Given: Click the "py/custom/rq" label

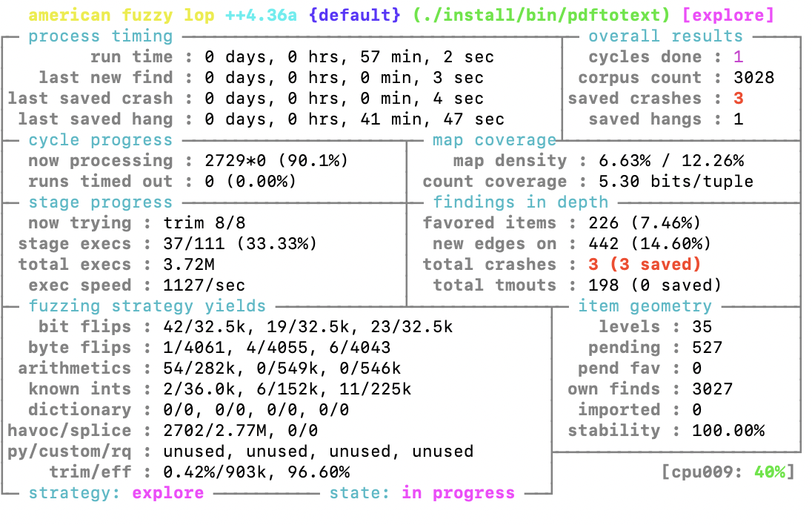Looking at the screenshot, I should [x=70, y=451].
